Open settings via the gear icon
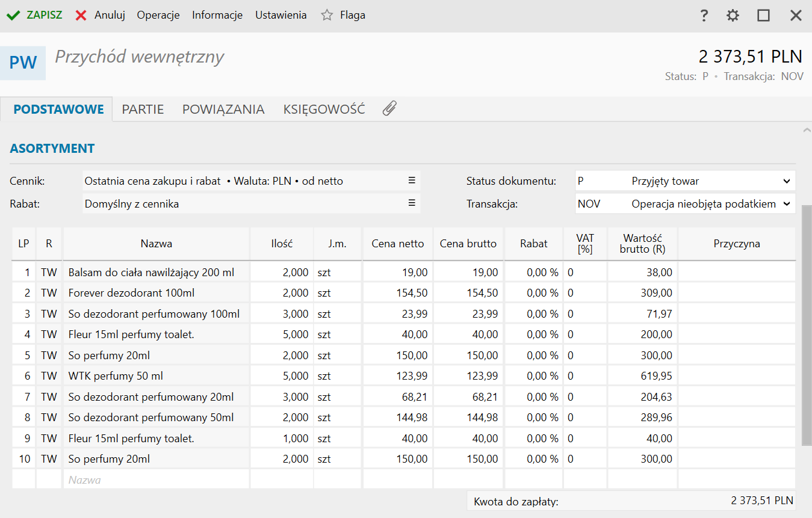This screenshot has width=812, height=518. click(x=733, y=16)
